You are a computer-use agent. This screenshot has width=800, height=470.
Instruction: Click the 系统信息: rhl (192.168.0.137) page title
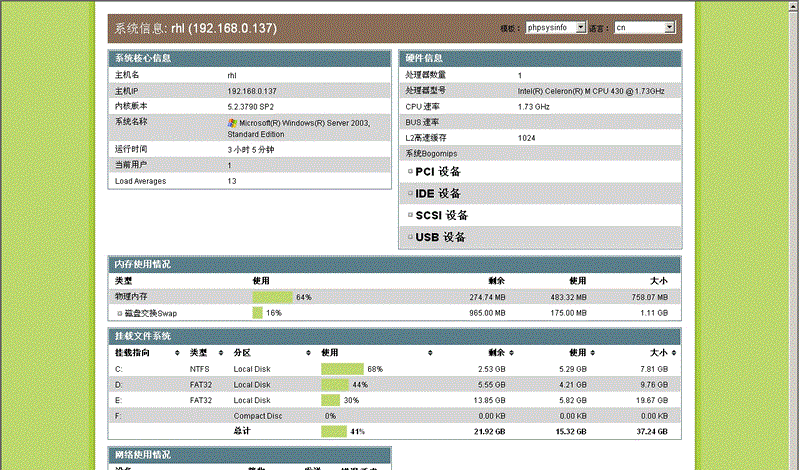[196, 28]
